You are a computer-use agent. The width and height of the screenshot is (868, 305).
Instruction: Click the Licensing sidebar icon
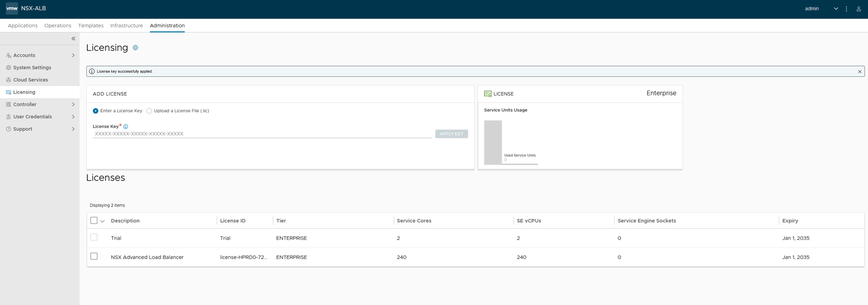point(9,92)
